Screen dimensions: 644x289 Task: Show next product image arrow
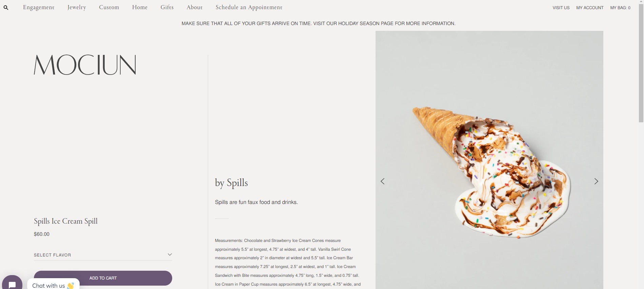(596, 181)
